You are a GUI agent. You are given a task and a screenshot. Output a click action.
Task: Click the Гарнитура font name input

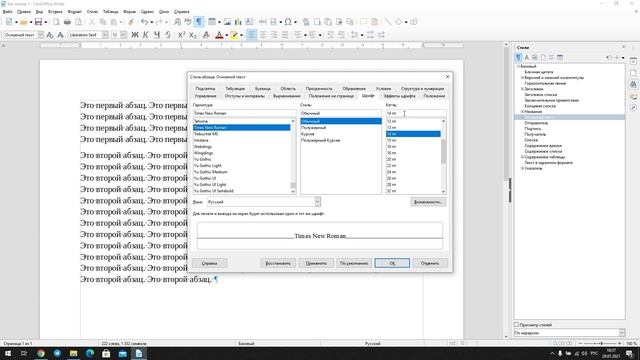pos(244,113)
